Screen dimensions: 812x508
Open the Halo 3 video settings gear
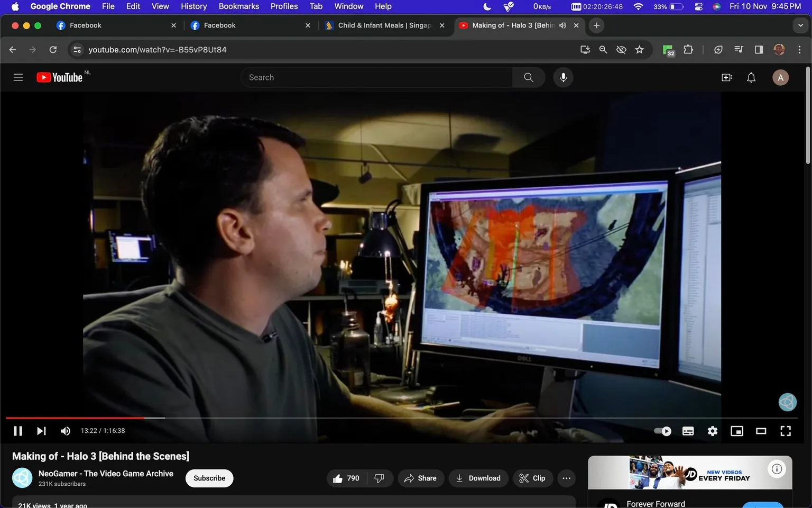tap(712, 431)
